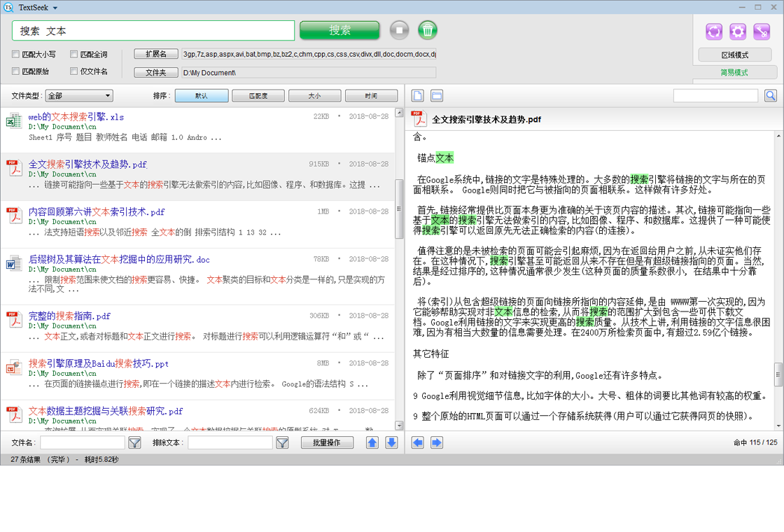Image resolution: width=784 pixels, height=532 pixels.
Task: Switch to 简易模式 tab
Action: click(734, 73)
